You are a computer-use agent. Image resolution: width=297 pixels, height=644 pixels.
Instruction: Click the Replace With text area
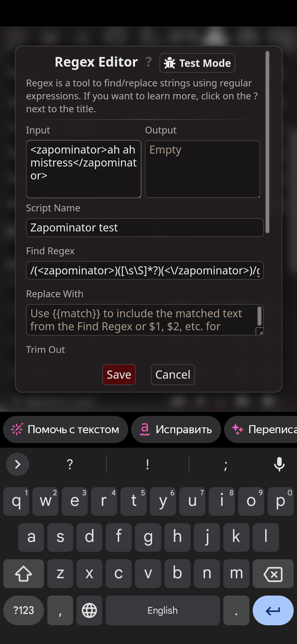145,320
